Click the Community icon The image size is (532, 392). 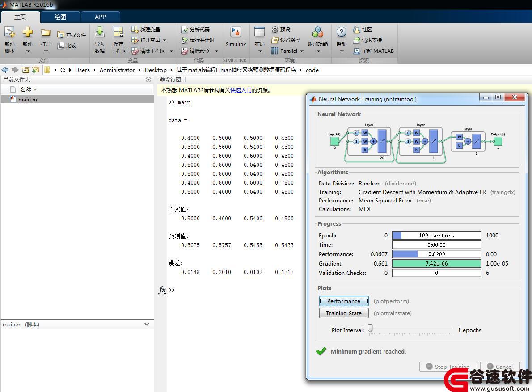356,30
